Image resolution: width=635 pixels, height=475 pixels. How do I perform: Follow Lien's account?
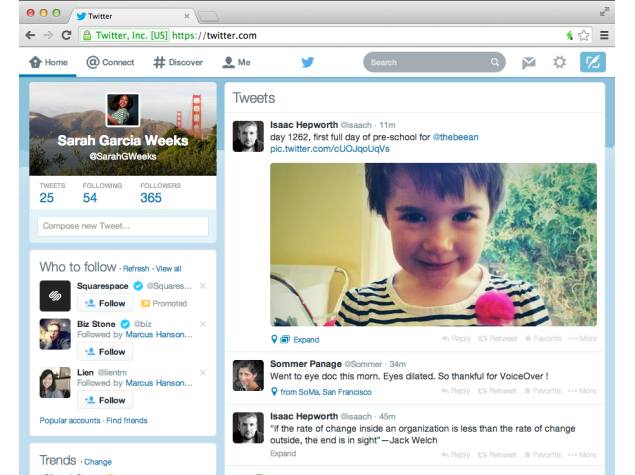tap(105, 400)
